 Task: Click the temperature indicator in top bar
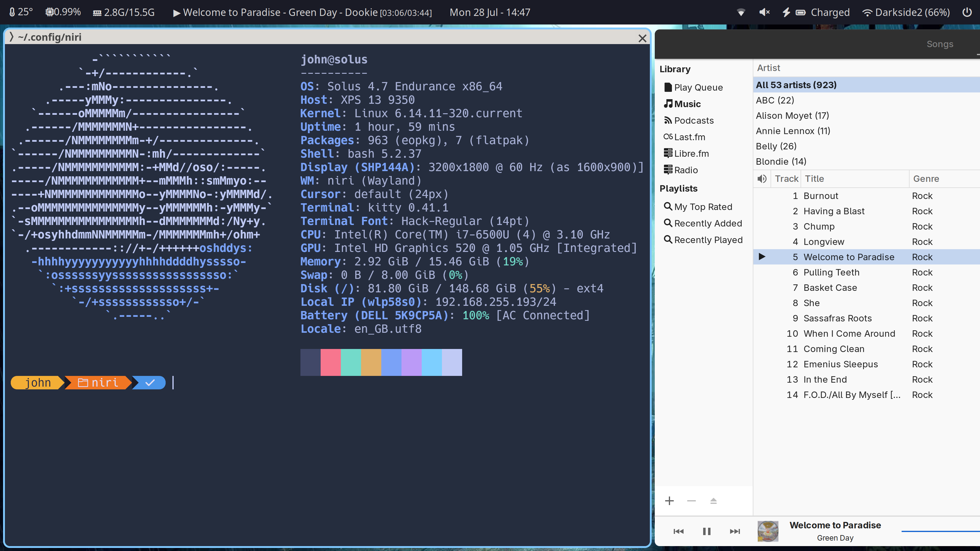[x=21, y=12]
